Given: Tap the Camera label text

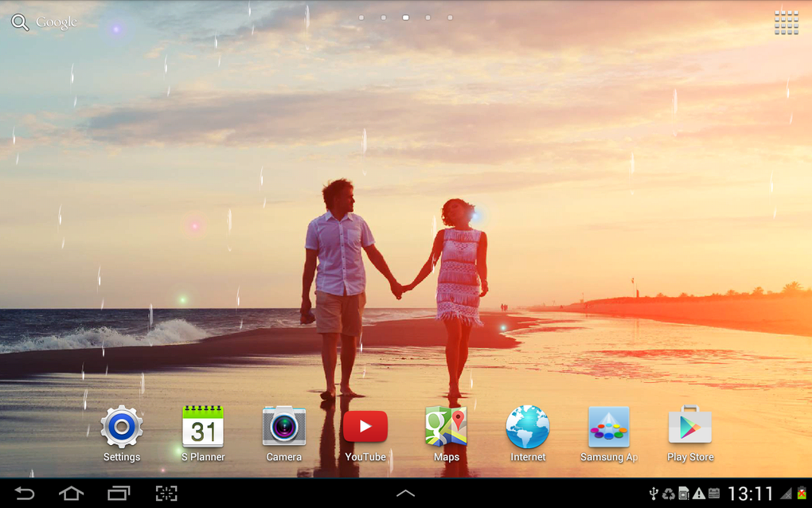Looking at the screenshot, I should pyautogui.click(x=283, y=457).
